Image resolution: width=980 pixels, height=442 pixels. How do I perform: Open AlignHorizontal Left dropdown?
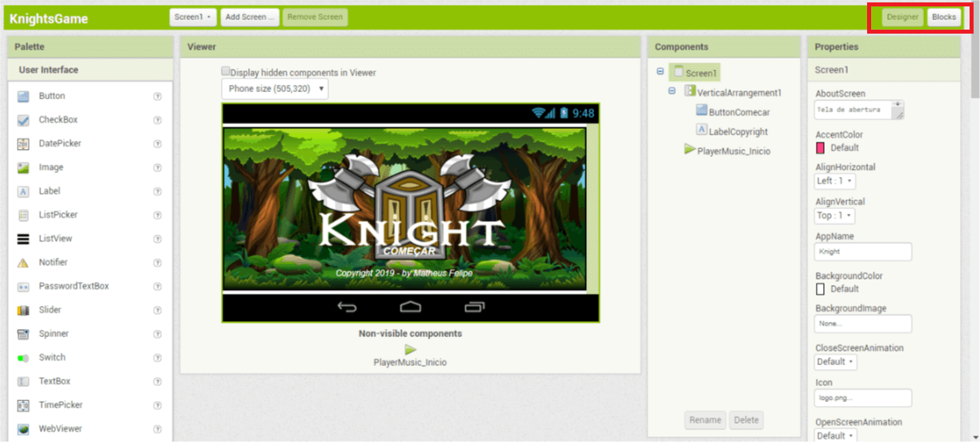pos(835,181)
